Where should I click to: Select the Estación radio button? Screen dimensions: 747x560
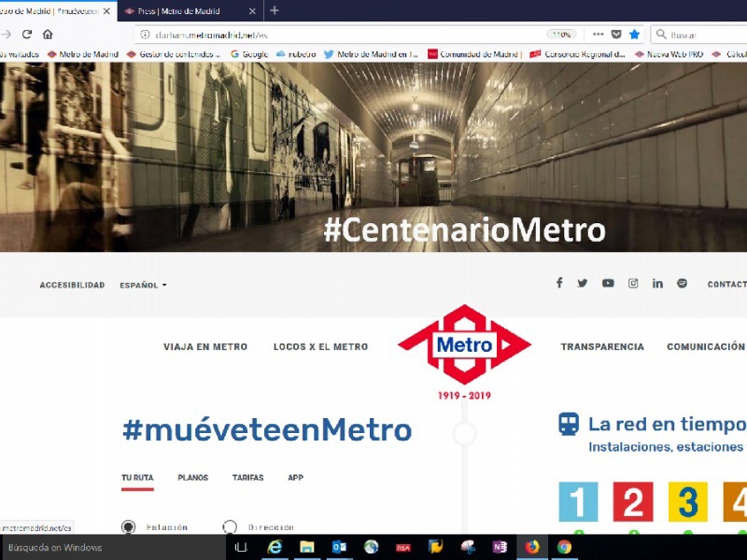128,527
